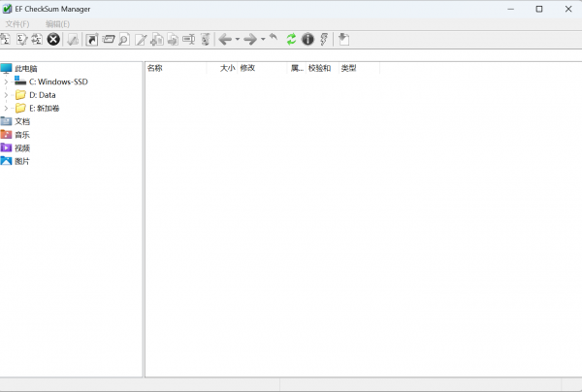The width and height of the screenshot is (582, 392).
Task: Expand the D: Data drive node
Action: [6, 95]
